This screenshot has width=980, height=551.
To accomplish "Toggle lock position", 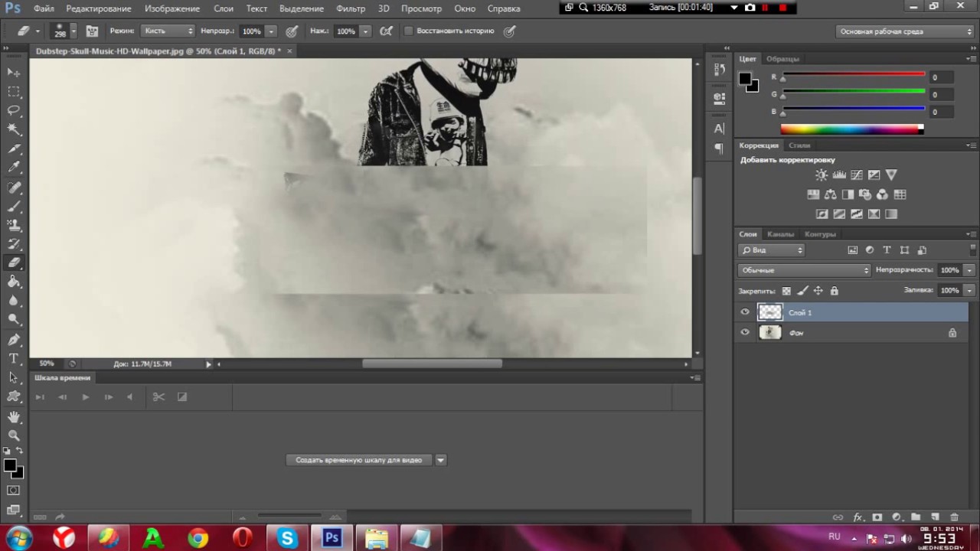I will click(x=818, y=291).
